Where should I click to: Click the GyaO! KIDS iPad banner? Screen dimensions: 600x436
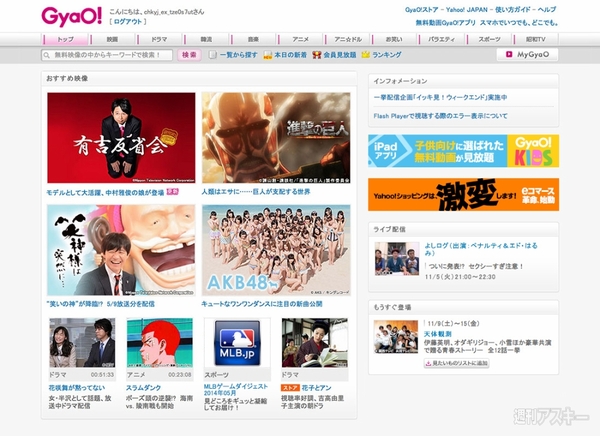(x=463, y=151)
